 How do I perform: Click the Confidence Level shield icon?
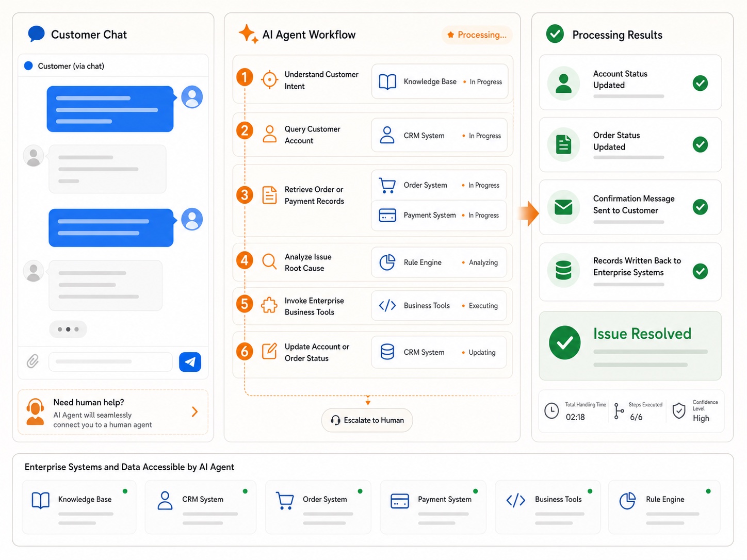(679, 411)
